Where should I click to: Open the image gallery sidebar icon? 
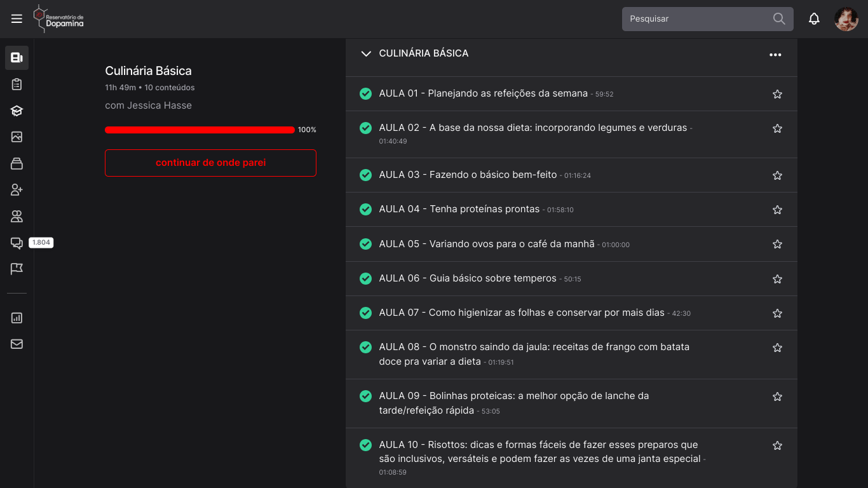click(x=17, y=137)
